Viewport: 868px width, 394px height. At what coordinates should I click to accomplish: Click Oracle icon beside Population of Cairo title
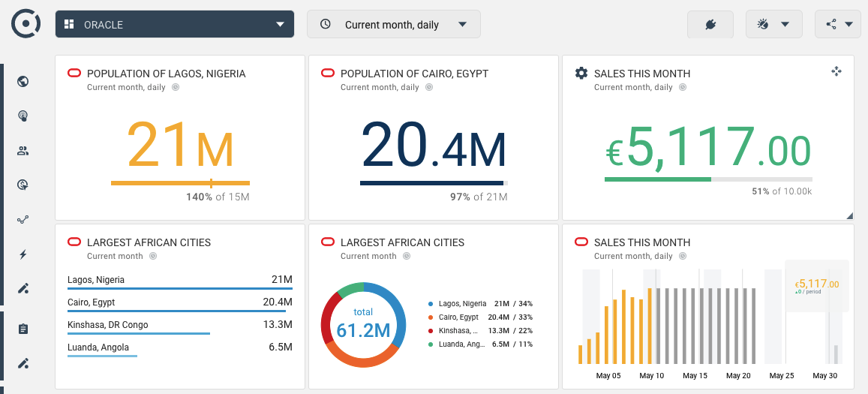click(x=328, y=73)
